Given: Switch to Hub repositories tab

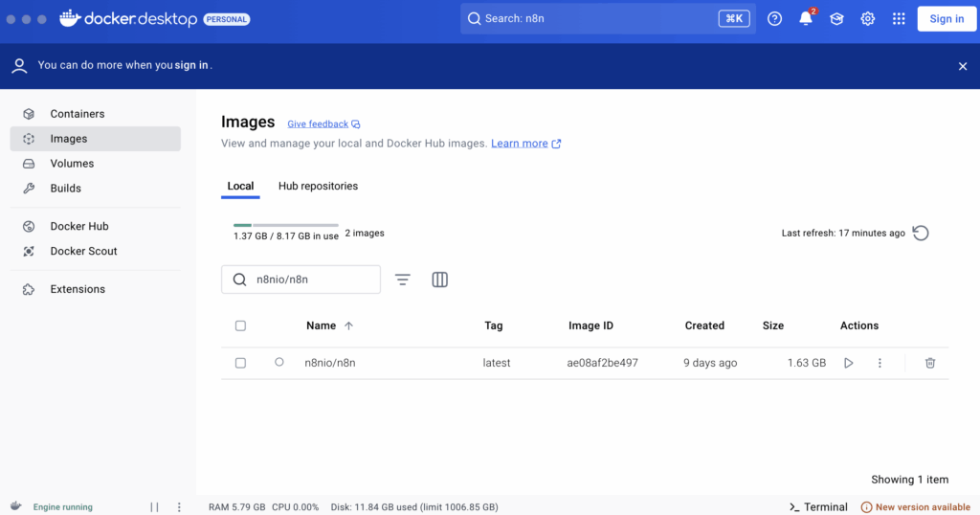Looking at the screenshot, I should (x=318, y=187).
